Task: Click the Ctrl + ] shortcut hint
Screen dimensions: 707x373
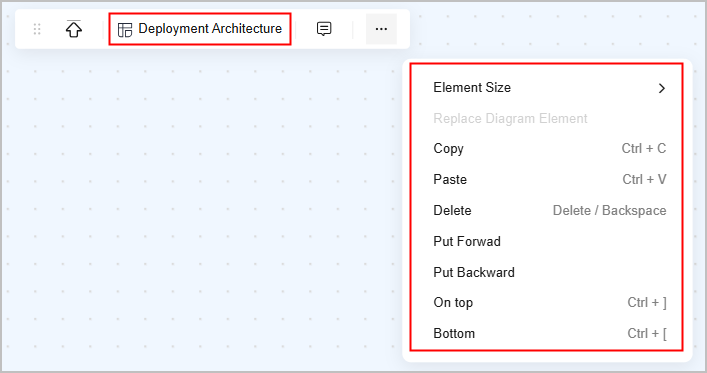Action: [647, 303]
